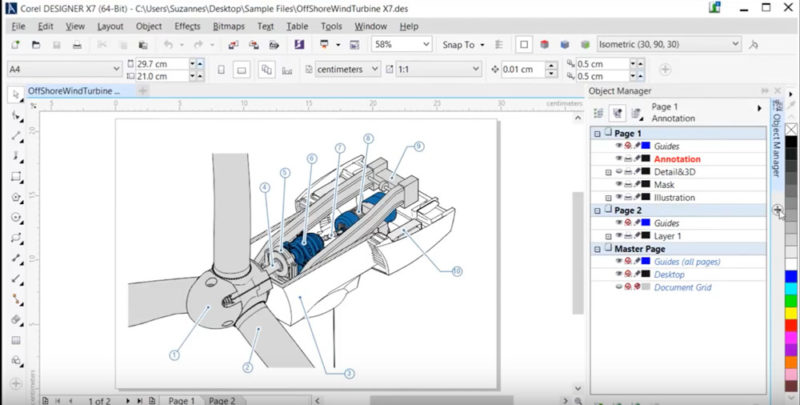Viewport: 800px width, 405px height.
Task: Click the Show object properties icon in Object Manager
Action: click(598, 113)
